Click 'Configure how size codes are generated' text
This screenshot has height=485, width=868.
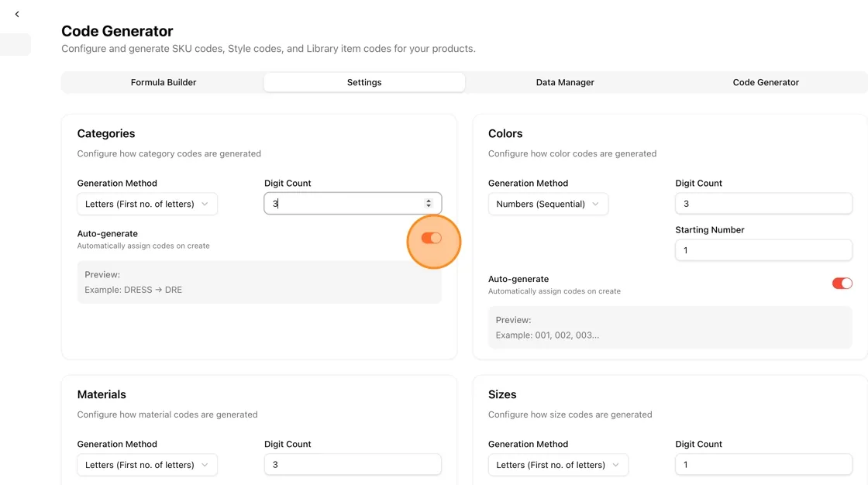coord(570,414)
